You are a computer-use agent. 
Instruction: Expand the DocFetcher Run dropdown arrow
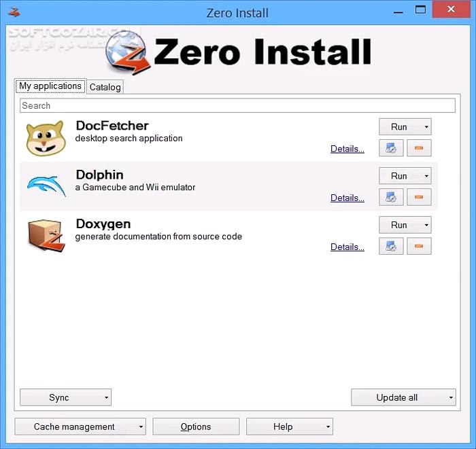pyautogui.click(x=426, y=127)
